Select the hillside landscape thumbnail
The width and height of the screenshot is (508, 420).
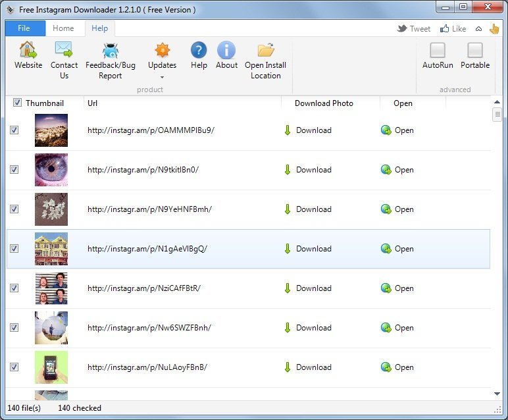point(51,130)
